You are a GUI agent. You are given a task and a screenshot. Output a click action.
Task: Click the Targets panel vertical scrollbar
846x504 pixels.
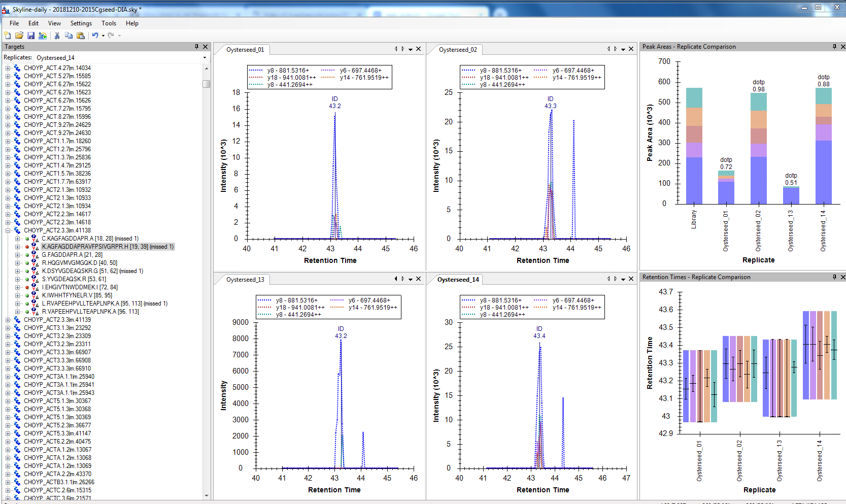tap(207, 84)
